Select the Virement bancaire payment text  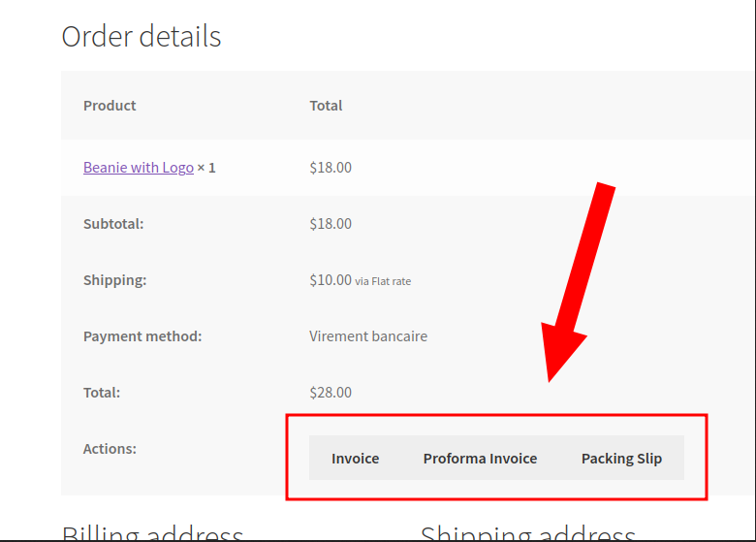coord(368,336)
